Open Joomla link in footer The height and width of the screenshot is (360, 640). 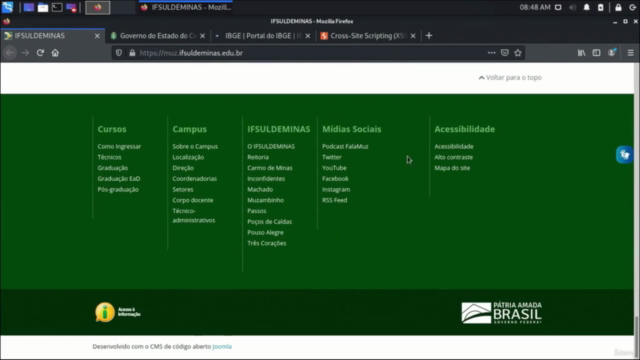pos(222,347)
